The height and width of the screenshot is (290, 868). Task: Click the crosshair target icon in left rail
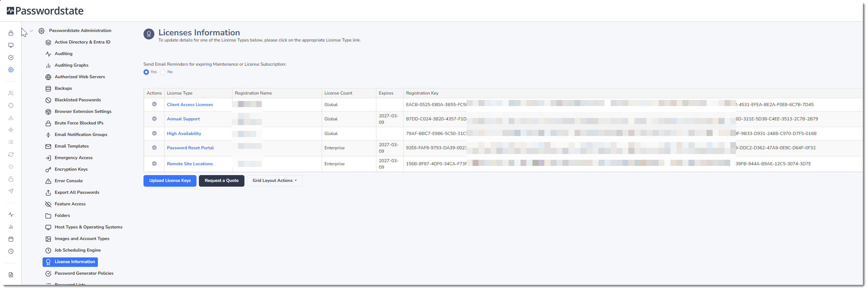(x=11, y=105)
